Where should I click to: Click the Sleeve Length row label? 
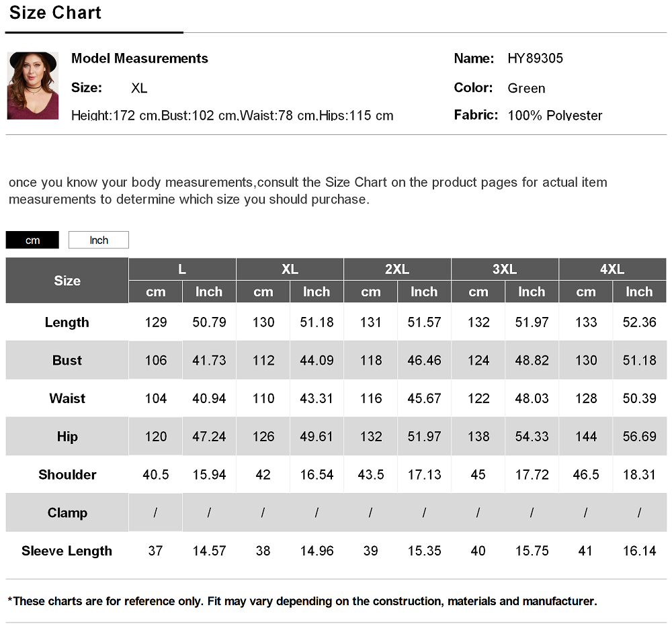(67, 551)
